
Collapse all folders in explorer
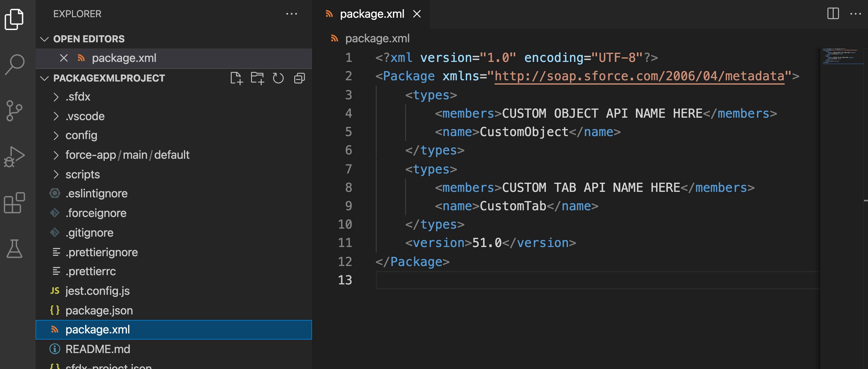point(299,78)
